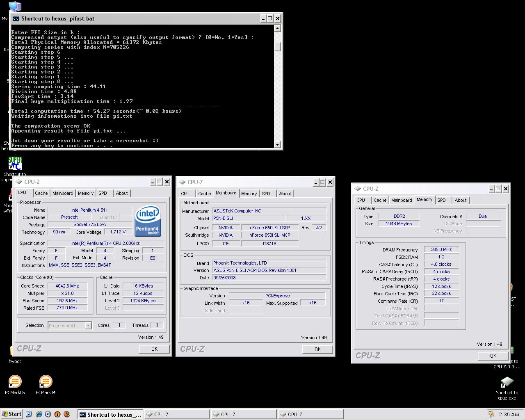This screenshot has height=420, width=525.
Task: Open About tab in the CPU tab window
Action: point(122,193)
